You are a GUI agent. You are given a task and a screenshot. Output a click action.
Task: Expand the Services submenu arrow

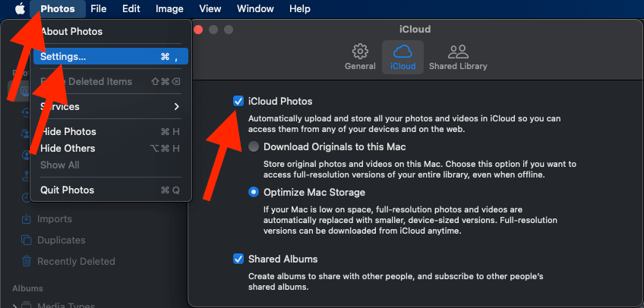(177, 107)
